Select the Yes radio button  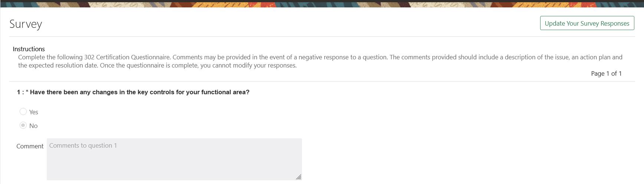23,112
